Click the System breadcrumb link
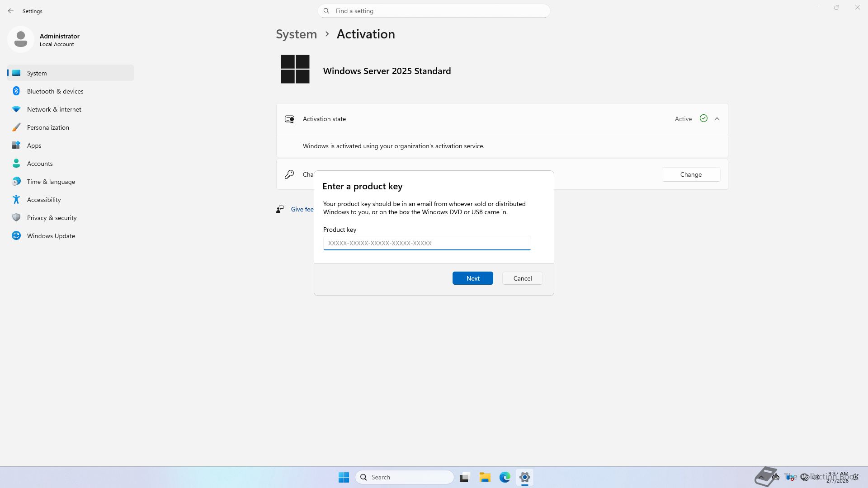868x488 pixels. tap(296, 34)
